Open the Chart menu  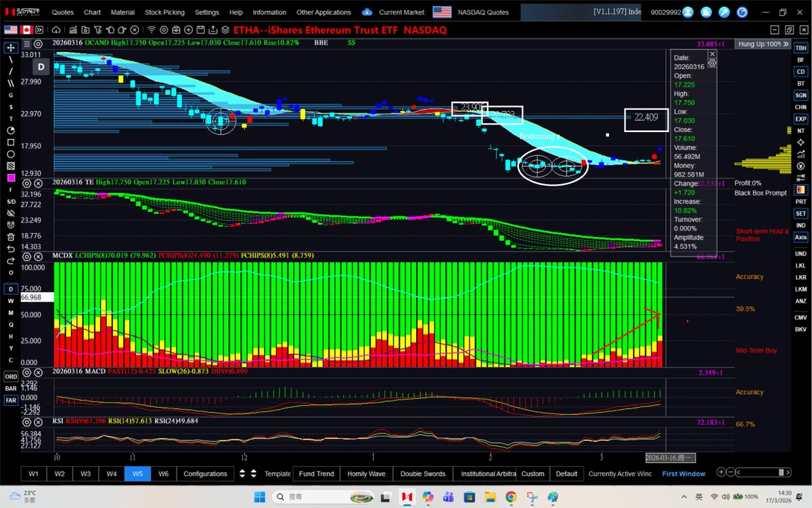tap(92, 12)
